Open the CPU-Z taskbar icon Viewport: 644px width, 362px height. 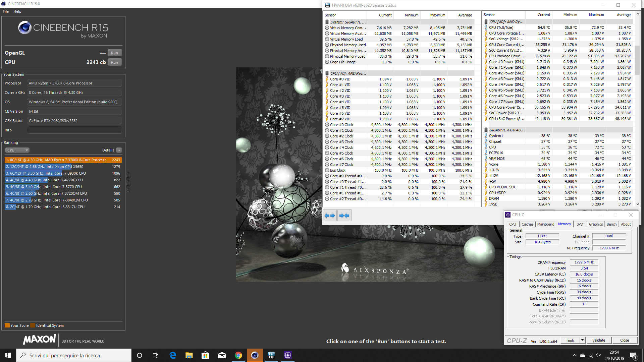tap(287, 355)
